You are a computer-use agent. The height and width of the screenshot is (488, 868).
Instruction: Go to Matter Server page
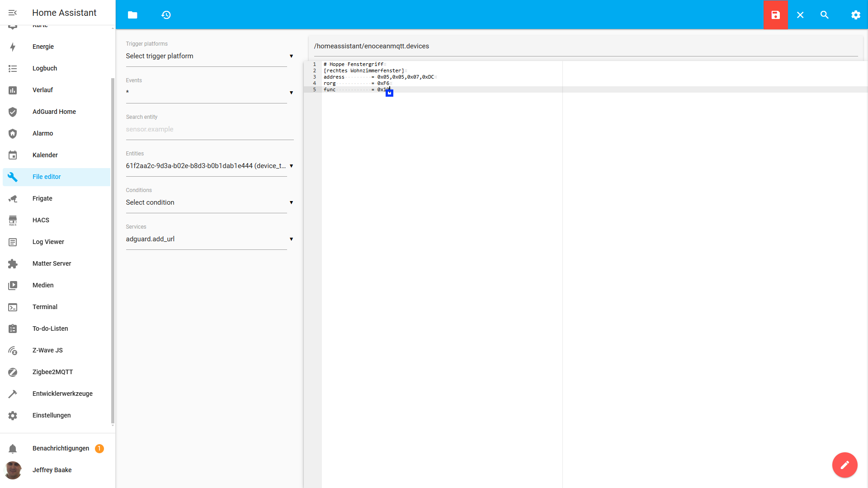[x=57, y=263]
